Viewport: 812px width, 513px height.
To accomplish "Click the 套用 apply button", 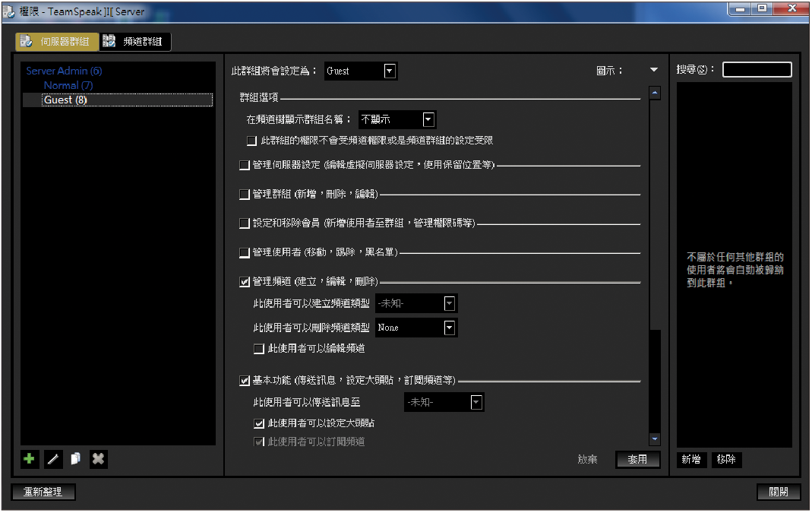I will point(637,460).
